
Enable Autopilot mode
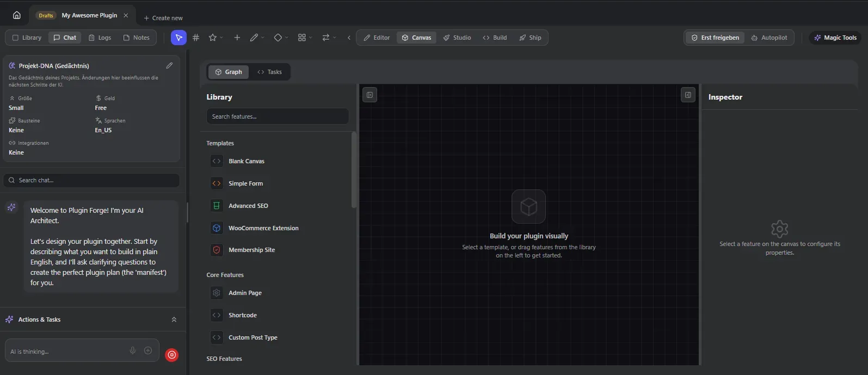[x=769, y=38]
